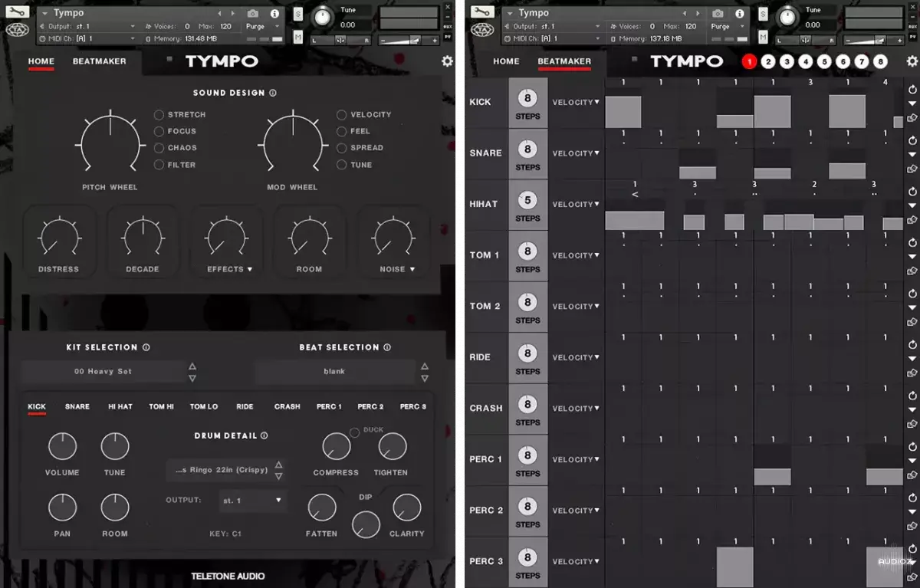
Task: Click the reset arrow icon for Tom 1 row
Action: click(x=912, y=243)
